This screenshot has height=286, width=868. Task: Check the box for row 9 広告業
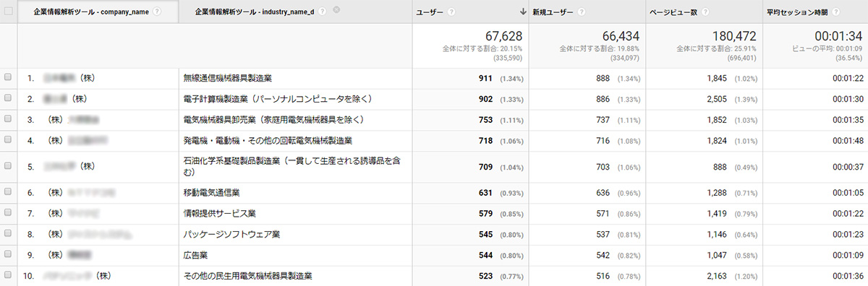coord(8,255)
